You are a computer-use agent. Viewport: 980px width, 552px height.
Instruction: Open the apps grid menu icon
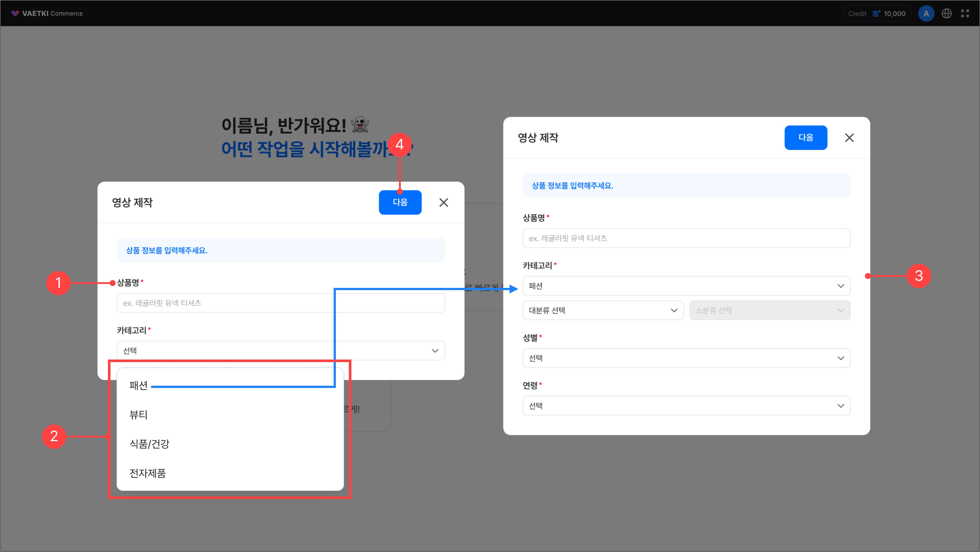(965, 14)
